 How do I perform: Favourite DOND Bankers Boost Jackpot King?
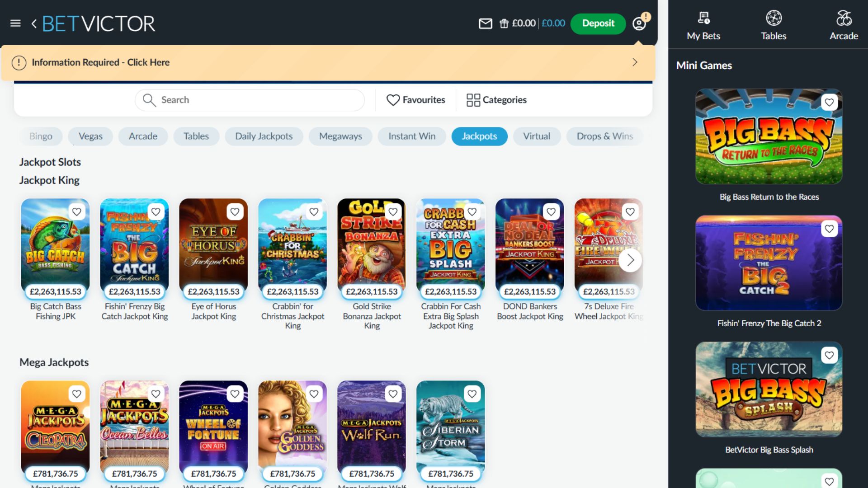click(x=551, y=211)
